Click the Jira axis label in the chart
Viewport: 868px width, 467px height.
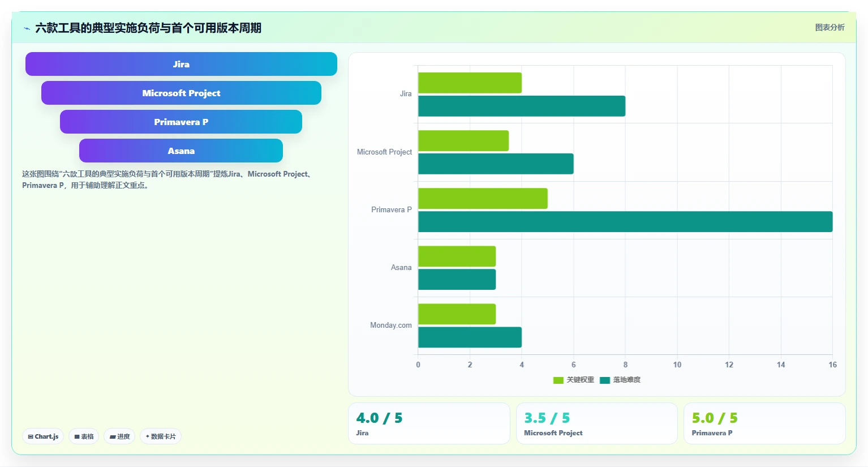tap(406, 94)
